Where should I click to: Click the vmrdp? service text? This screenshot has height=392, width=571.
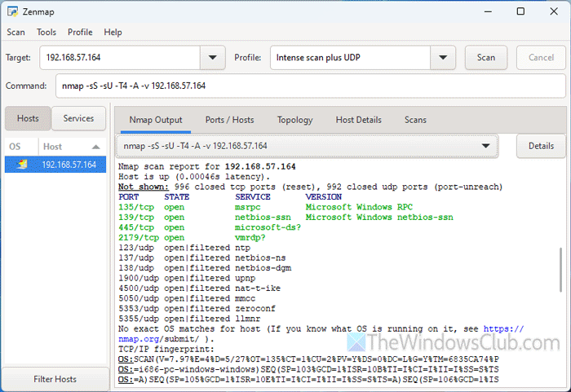(250, 238)
